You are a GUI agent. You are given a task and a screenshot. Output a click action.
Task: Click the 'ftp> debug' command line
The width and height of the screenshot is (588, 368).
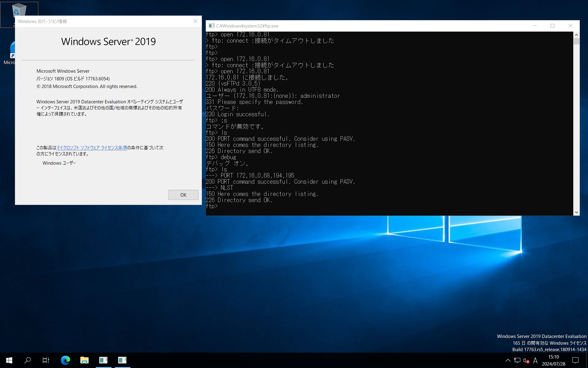(221, 157)
